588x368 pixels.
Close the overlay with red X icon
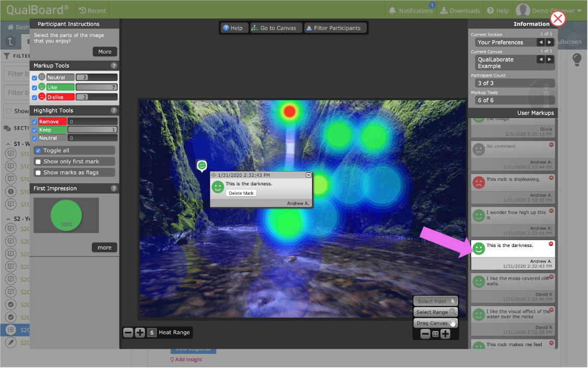558,18
